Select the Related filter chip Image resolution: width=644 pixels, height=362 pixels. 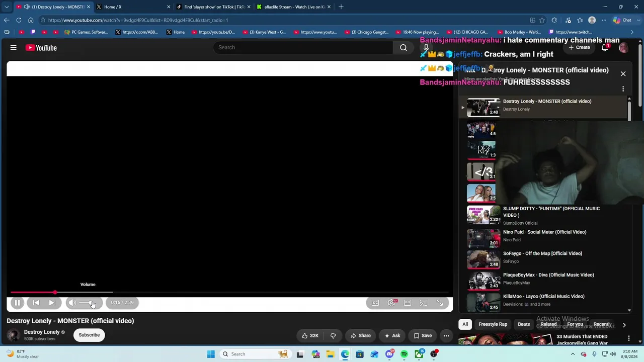[548, 324]
